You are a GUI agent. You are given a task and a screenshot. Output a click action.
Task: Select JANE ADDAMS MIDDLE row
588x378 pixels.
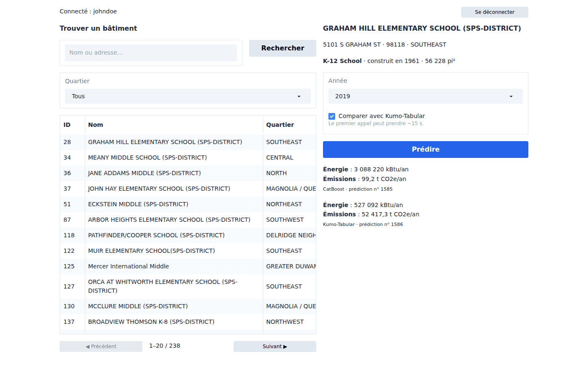point(188,173)
